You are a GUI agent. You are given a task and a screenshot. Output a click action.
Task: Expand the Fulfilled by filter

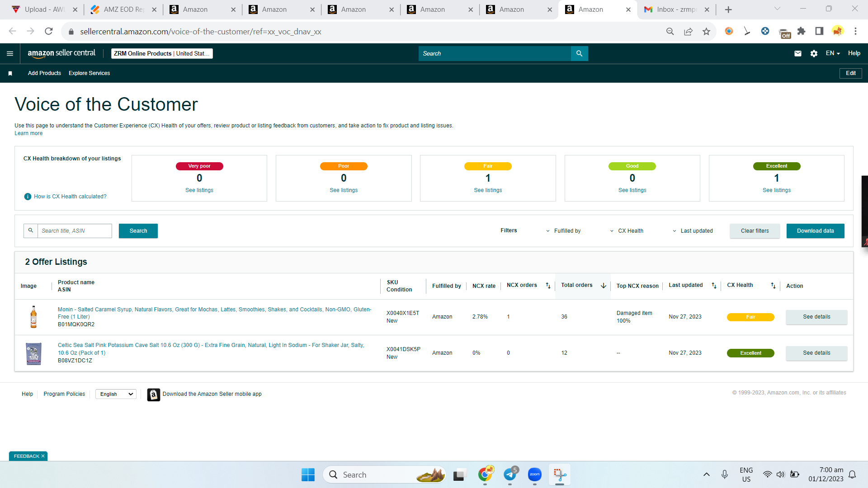[x=563, y=231]
